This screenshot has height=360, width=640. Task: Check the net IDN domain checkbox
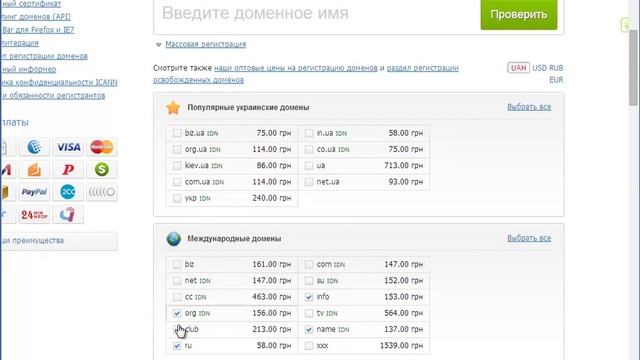point(177,281)
